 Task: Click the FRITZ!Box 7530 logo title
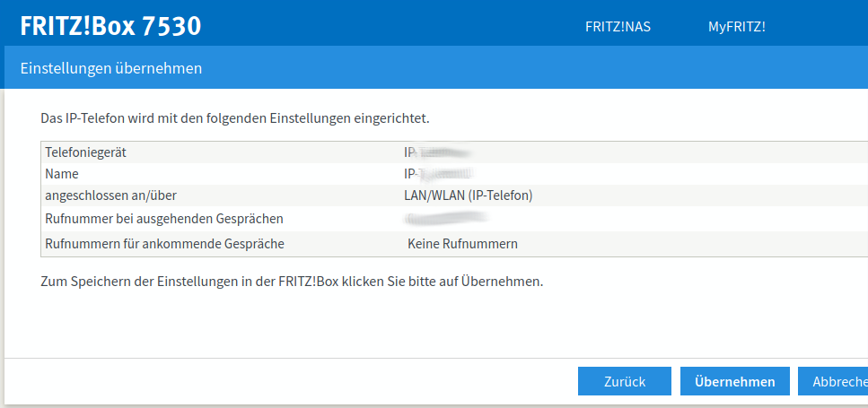(x=110, y=25)
